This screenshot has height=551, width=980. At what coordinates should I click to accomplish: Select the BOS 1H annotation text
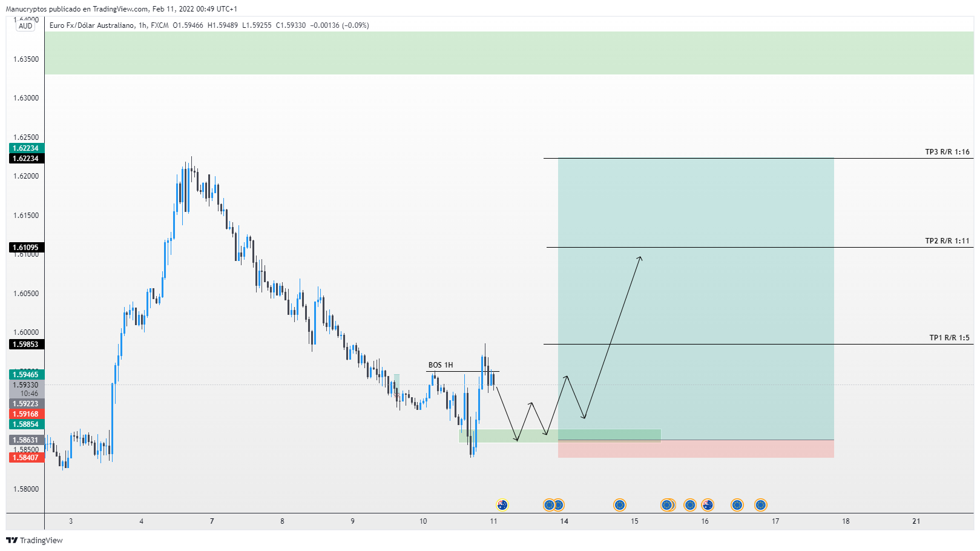point(441,365)
